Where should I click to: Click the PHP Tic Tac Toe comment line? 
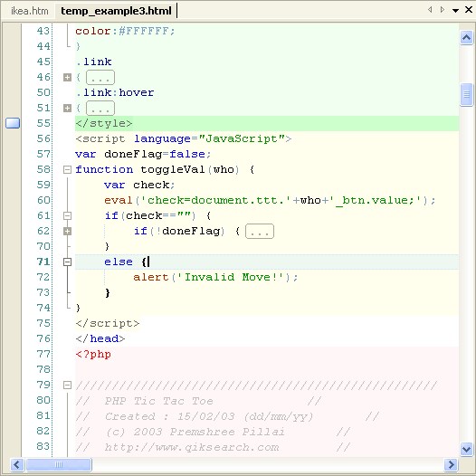click(x=198, y=401)
